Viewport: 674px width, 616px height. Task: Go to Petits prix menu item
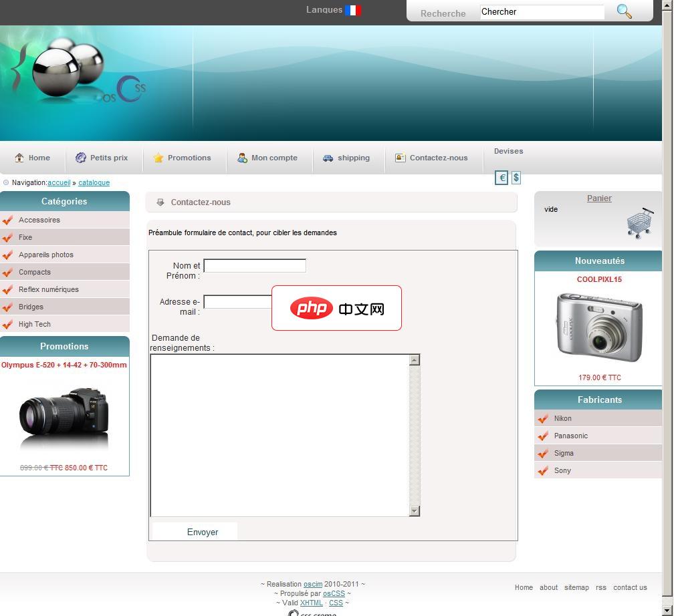[102, 158]
